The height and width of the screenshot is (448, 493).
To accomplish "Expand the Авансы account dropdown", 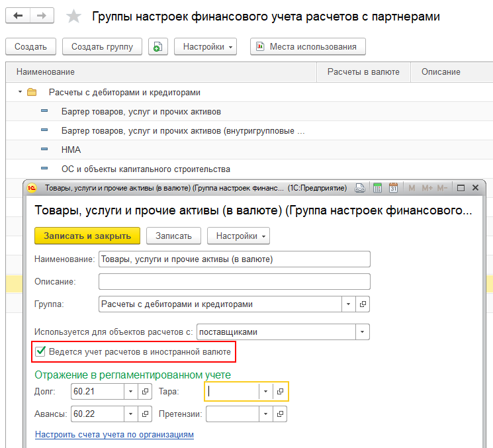I will (x=131, y=414).
